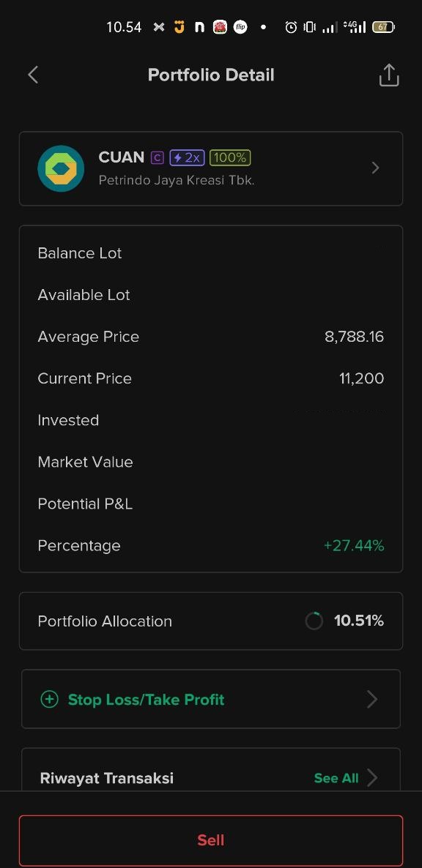This screenshot has width=422, height=868.
Task: Tap the 2x leverage badge
Action: coord(187,158)
